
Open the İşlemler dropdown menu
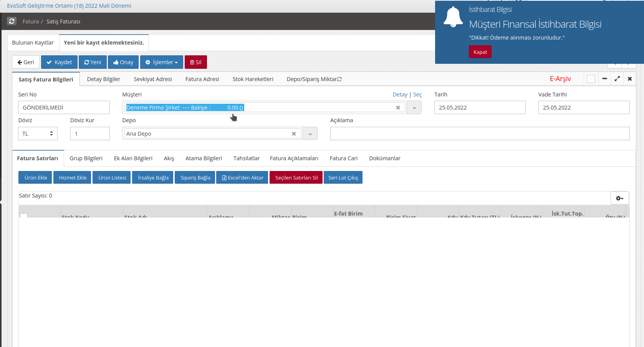(161, 62)
